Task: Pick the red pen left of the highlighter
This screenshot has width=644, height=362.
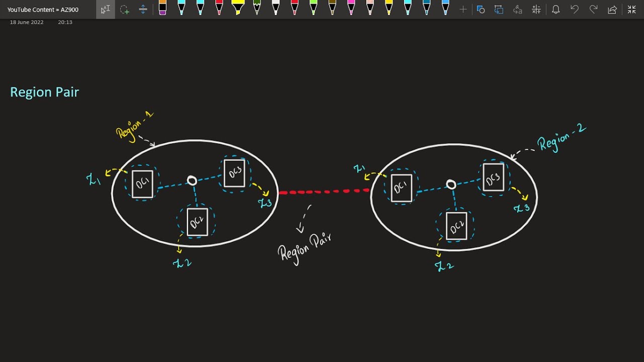Action: point(219,8)
